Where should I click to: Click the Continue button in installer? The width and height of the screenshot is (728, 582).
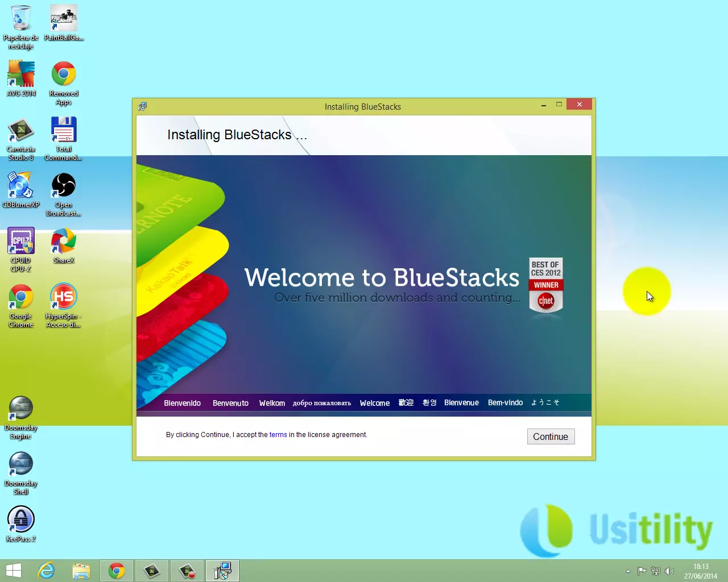(551, 436)
